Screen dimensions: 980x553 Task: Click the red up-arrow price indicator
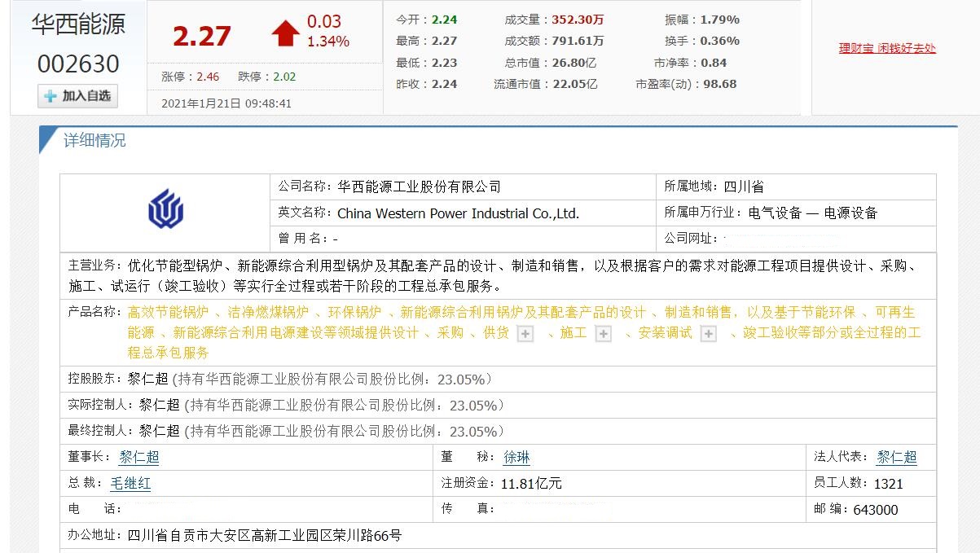click(286, 33)
